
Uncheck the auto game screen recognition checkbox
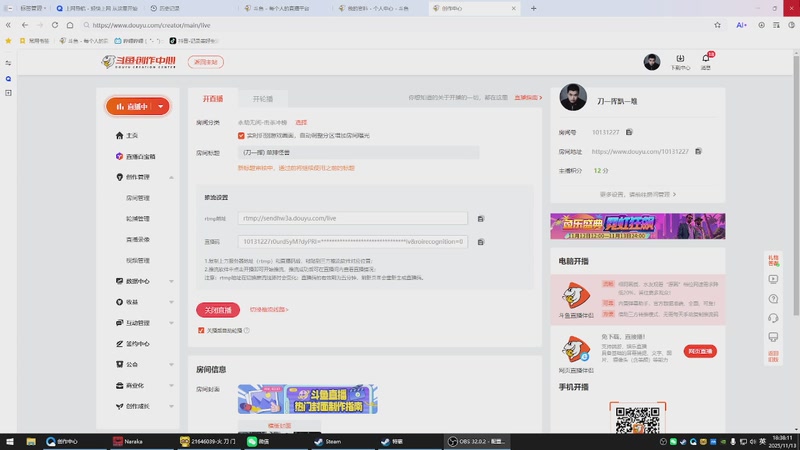(x=241, y=135)
